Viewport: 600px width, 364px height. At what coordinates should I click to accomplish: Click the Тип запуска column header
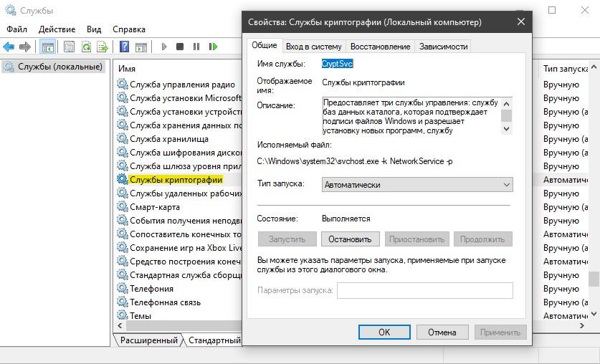pyautogui.click(x=564, y=69)
